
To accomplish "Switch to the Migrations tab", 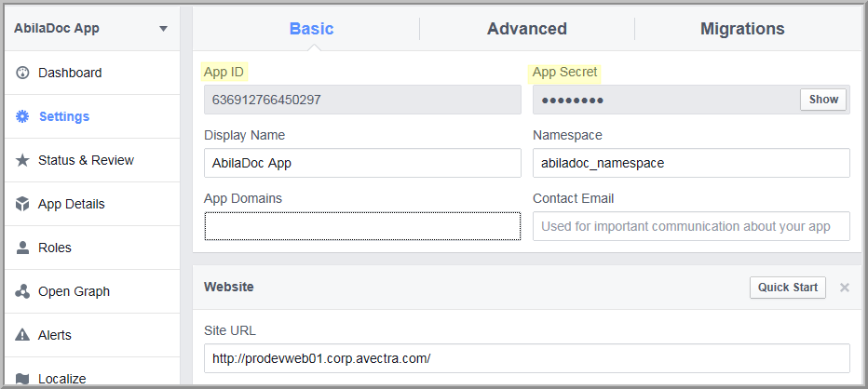I will (742, 29).
